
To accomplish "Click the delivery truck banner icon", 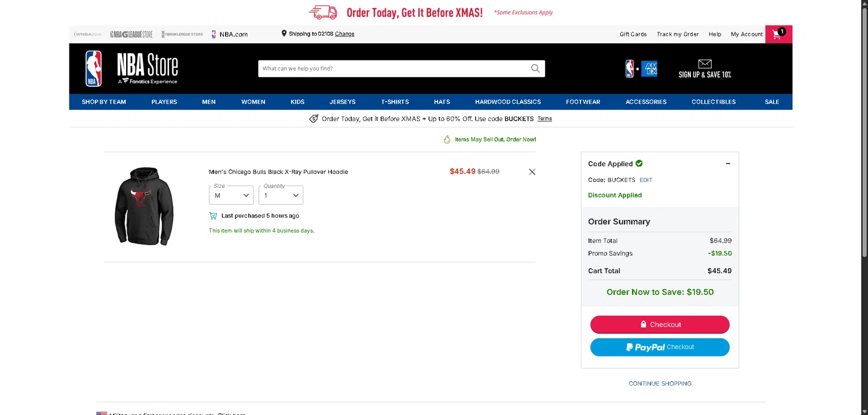I will point(323,12).
